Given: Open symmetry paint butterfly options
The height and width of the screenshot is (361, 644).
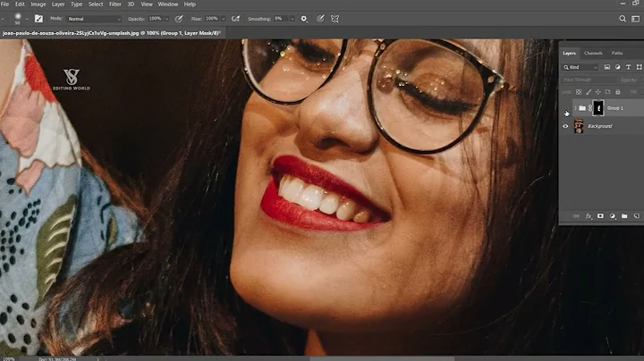Looking at the screenshot, I should tap(335, 19).
